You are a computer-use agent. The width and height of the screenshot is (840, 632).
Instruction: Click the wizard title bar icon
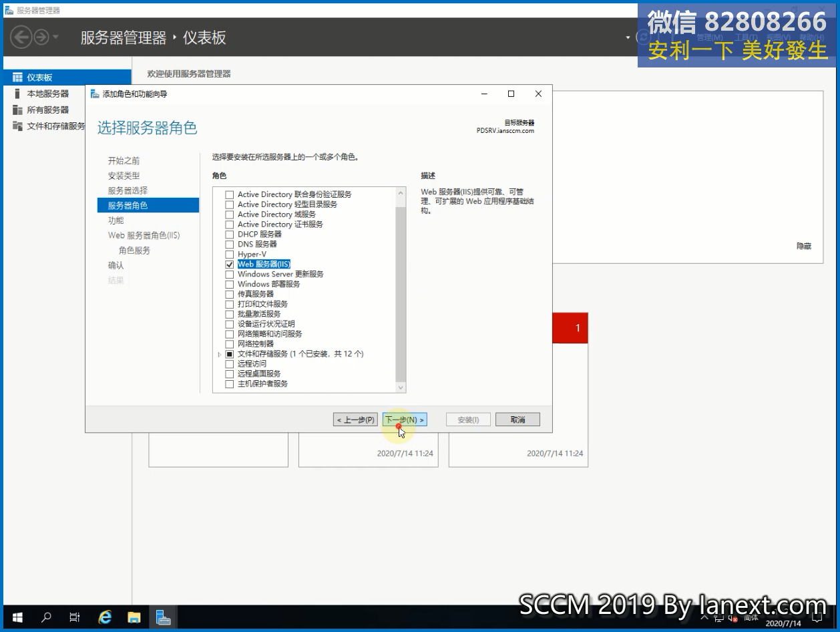[x=95, y=94]
